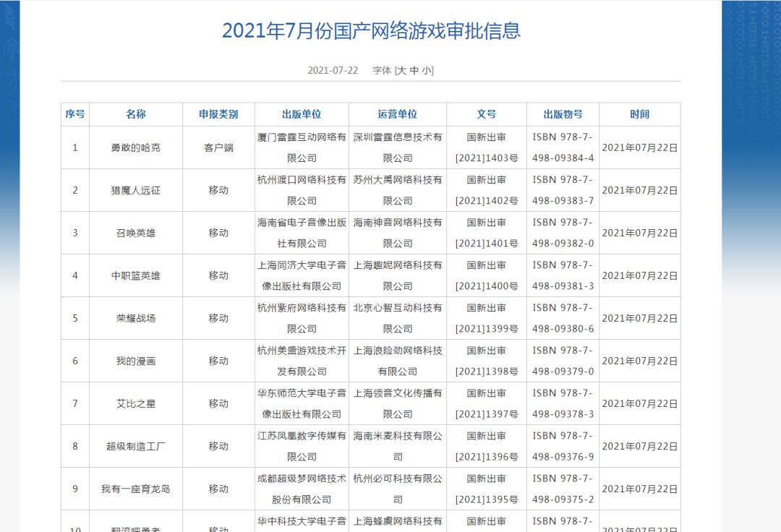
Task: Set font size to small with 小
Action: point(427,71)
